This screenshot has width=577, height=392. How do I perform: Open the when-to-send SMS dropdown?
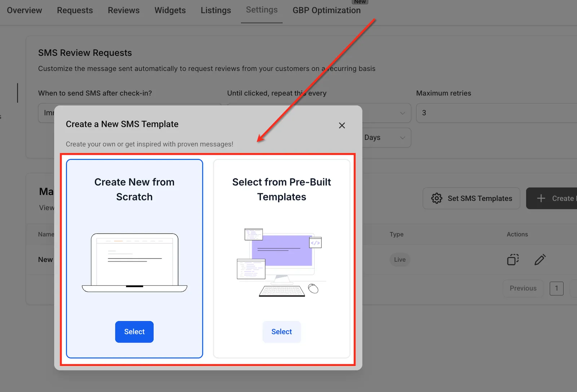pyautogui.click(x=46, y=113)
